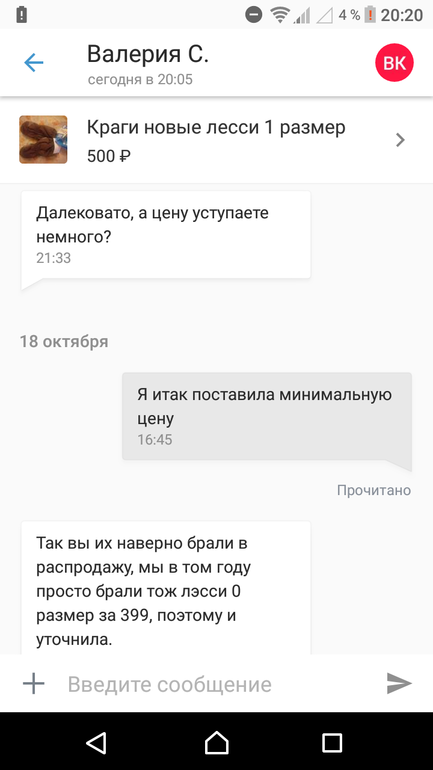Open listing title Краги новые лесси 1 размер
Image resolution: width=433 pixels, height=770 pixels.
click(x=216, y=127)
